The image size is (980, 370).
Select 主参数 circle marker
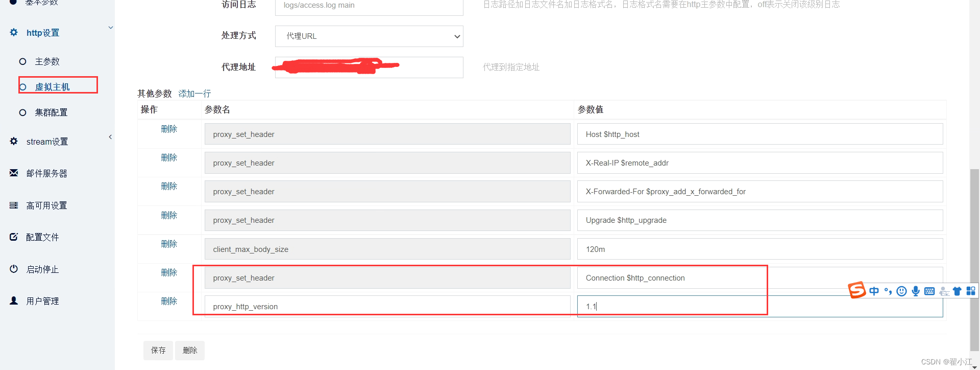pyautogui.click(x=22, y=61)
